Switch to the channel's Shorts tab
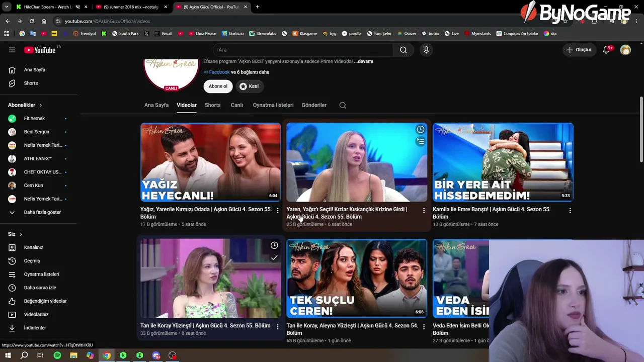 coord(213,105)
